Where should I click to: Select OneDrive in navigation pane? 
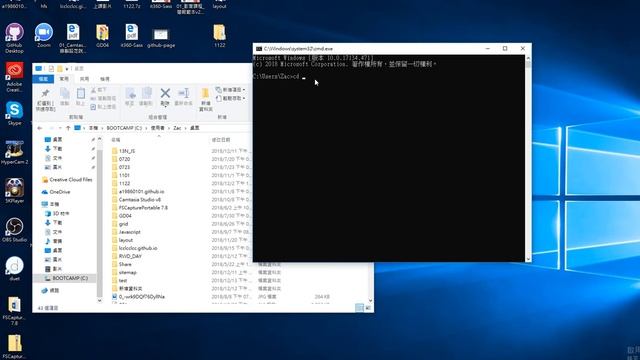[56, 192]
